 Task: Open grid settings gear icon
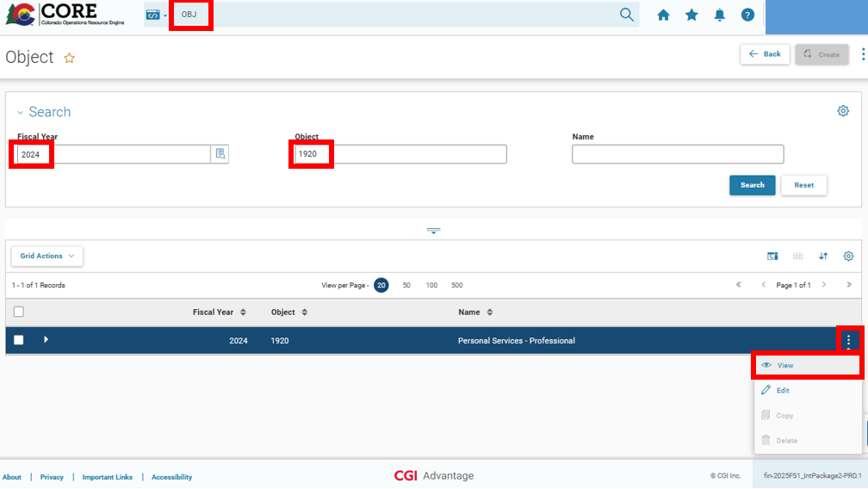[x=849, y=256]
